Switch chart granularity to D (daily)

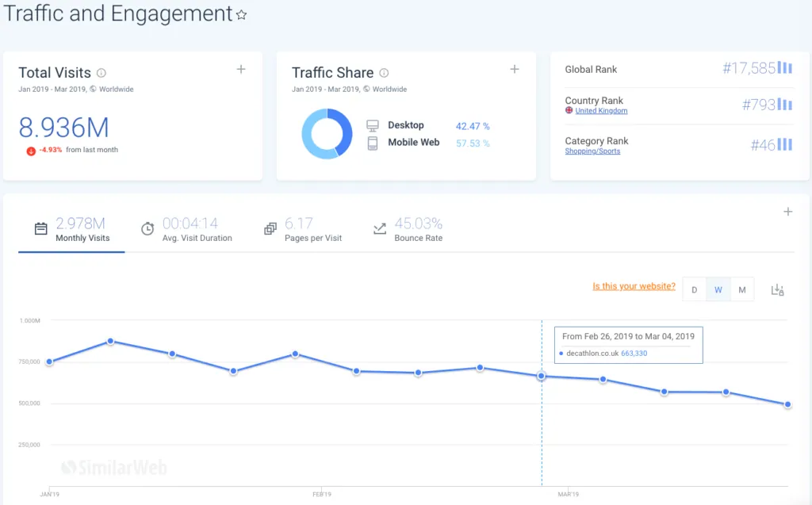[x=695, y=290]
